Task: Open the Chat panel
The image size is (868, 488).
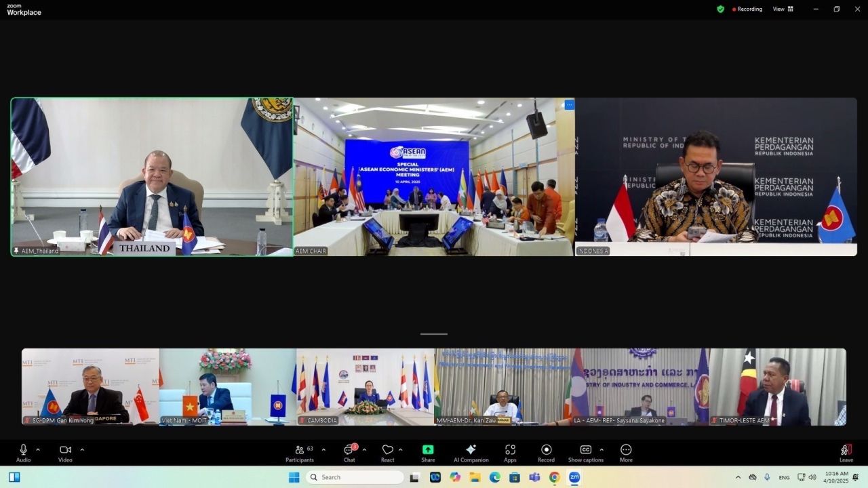Action: [x=349, y=452]
